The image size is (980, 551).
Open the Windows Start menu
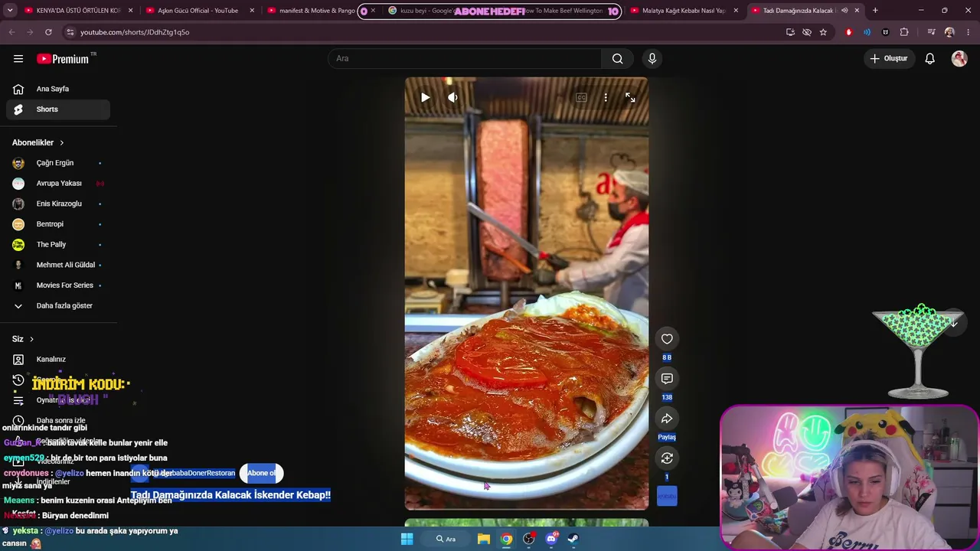(407, 539)
